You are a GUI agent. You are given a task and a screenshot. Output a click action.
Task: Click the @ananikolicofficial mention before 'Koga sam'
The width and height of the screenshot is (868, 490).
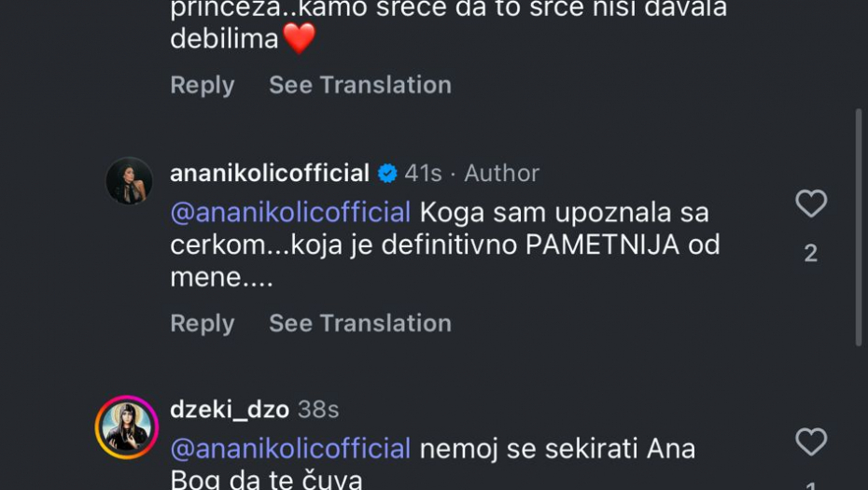(x=290, y=212)
